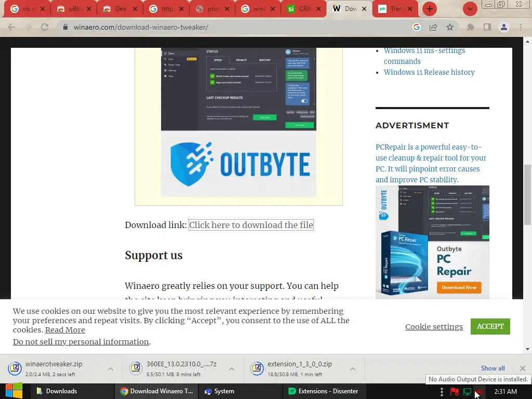Click 'Click here to download the file' link
Screen dimensions: 532x399
coord(251,225)
